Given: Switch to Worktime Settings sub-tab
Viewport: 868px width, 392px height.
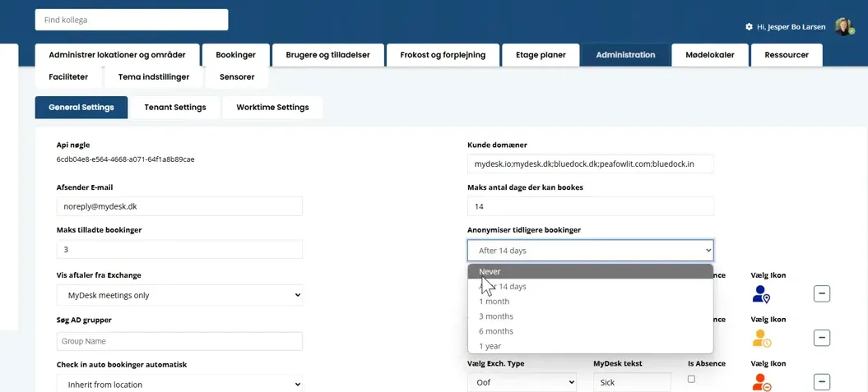Looking at the screenshot, I should (x=272, y=108).
